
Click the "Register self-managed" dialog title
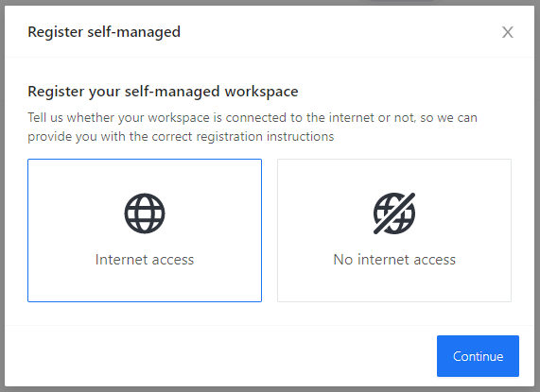[x=104, y=32]
